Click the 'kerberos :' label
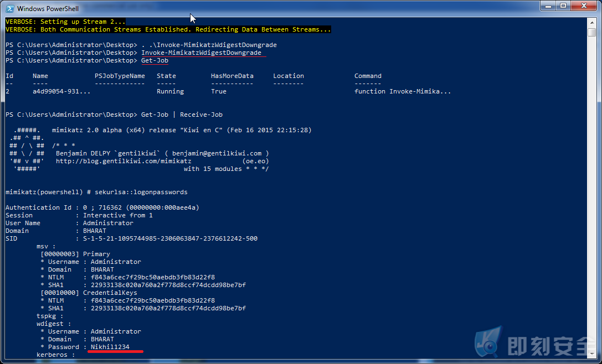The height and width of the screenshot is (364, 602). (56, 355)
